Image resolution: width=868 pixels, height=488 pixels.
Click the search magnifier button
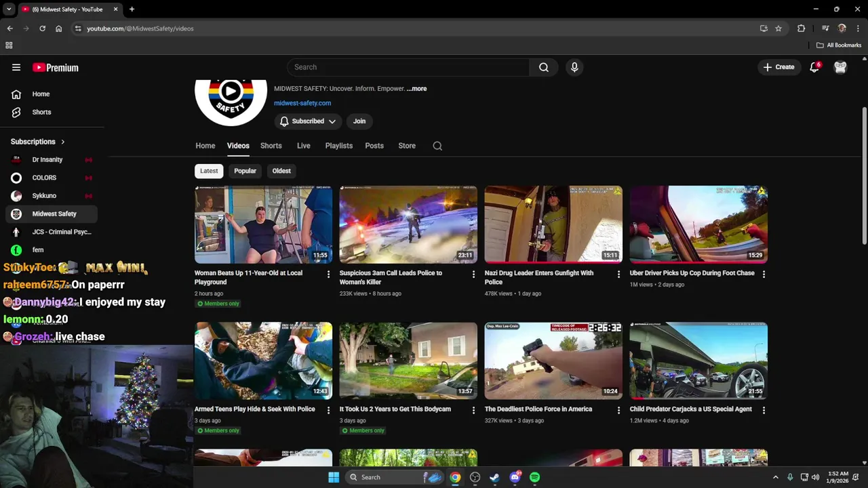[544, 67]
